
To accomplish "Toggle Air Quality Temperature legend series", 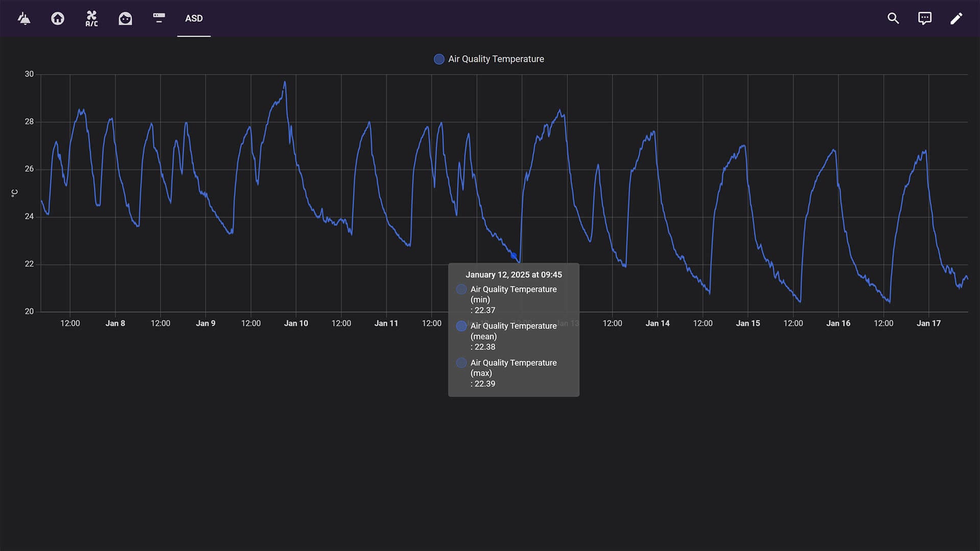I will (x=439, y=59).
